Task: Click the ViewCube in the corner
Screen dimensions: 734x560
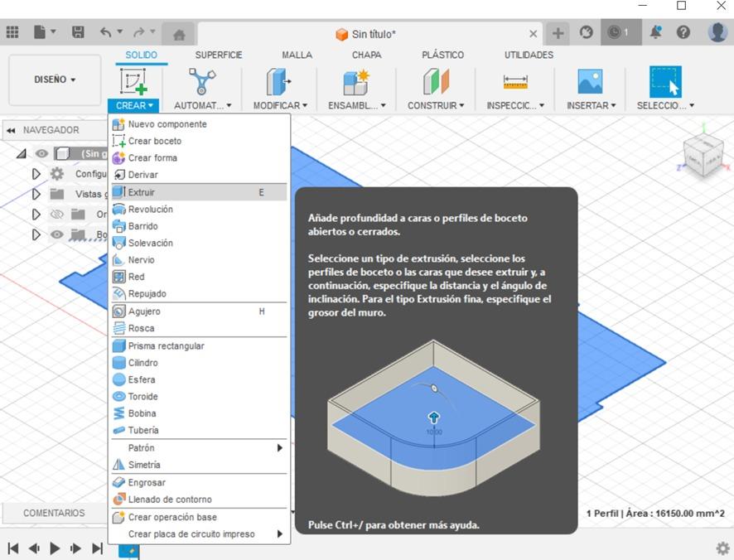Action: coord(703,157)
